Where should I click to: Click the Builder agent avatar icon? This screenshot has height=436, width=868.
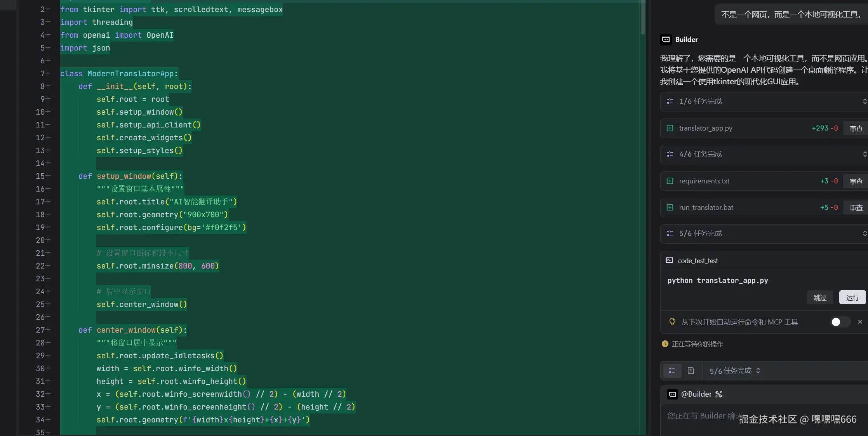666,39
